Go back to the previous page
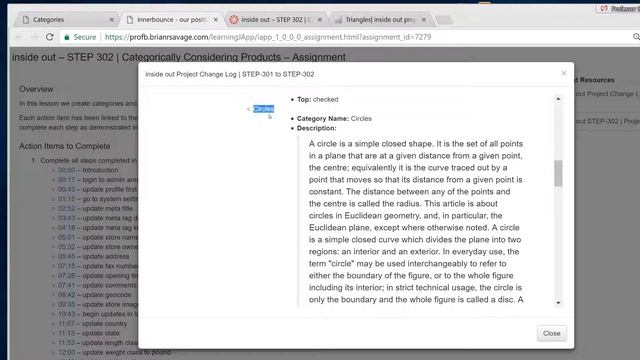 pos(19,37)
